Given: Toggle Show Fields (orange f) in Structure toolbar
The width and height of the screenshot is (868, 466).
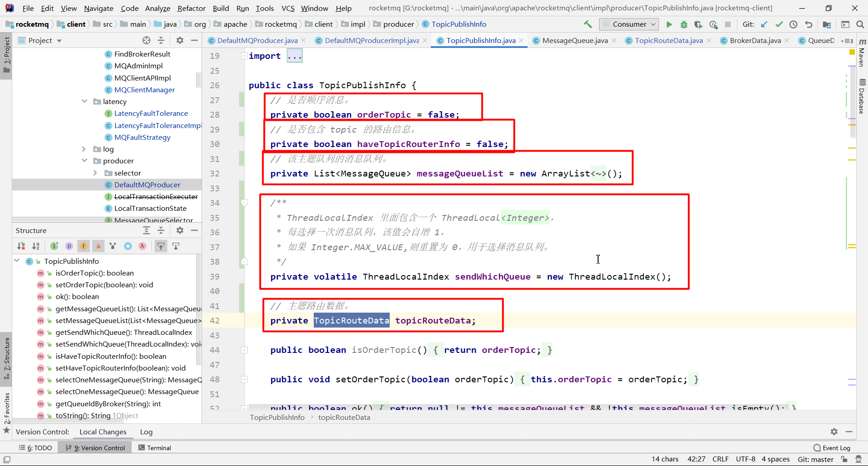Looking at the screenshot, I should coord(84,246).
